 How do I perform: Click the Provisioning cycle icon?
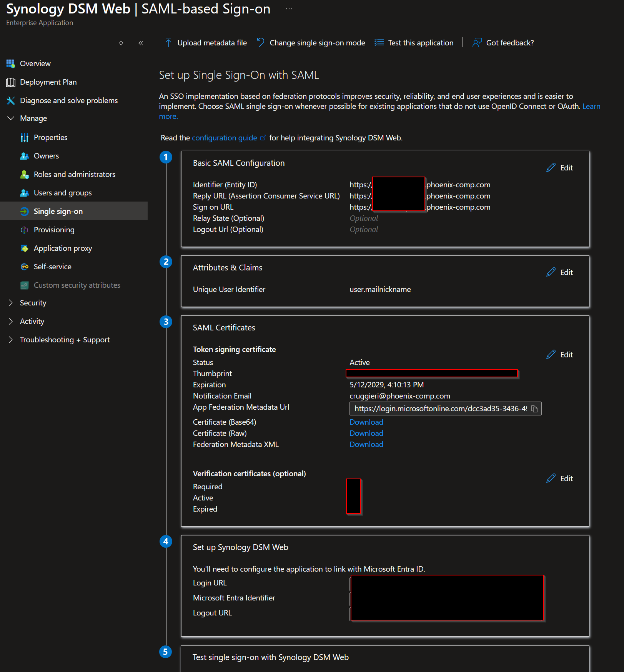tap(25, 230)
